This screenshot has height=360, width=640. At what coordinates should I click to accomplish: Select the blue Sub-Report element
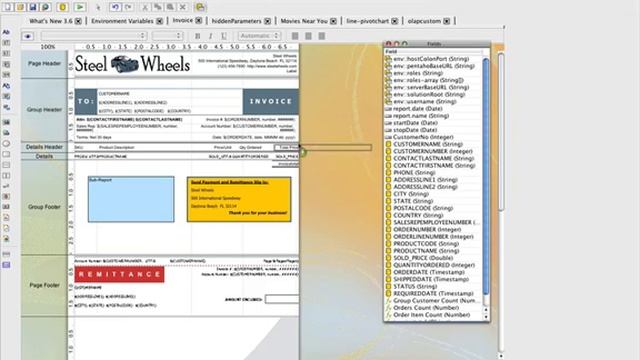[131, 199]
